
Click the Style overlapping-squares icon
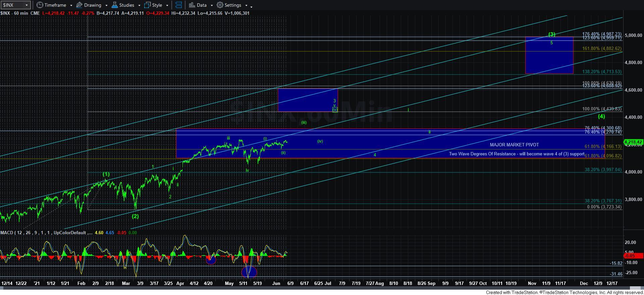point(147,5)
